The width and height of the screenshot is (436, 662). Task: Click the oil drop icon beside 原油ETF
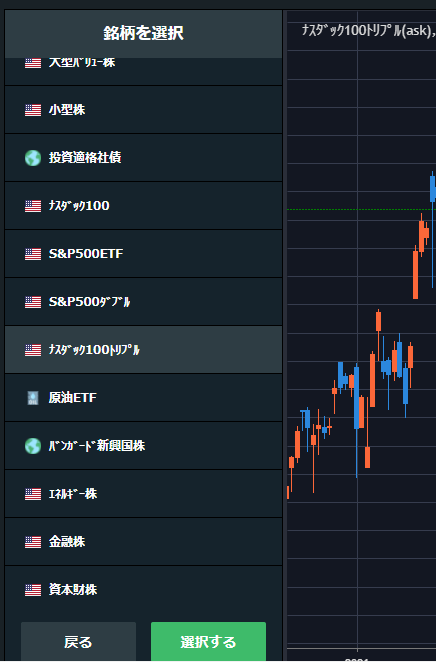coord(33,398)
